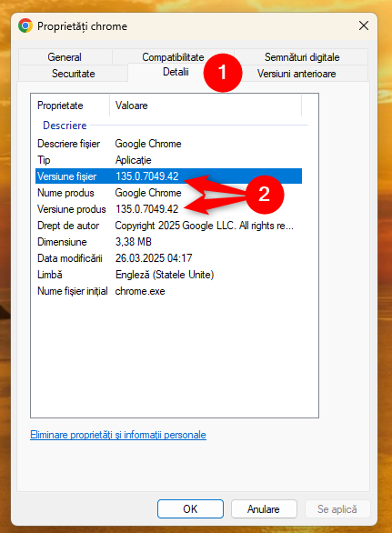This screenshot has width=392, height=533.
Task: Open Eliminare proprietăți și informații personale link
Action: [x=118, y=435]
